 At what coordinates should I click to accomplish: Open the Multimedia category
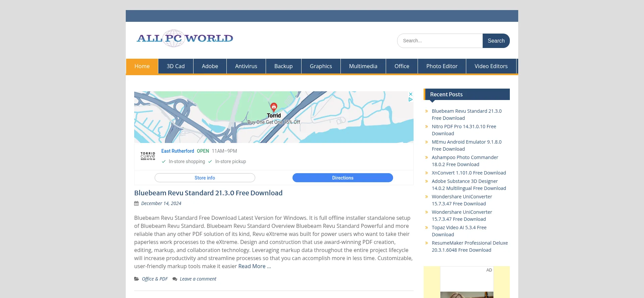(363, 66)
